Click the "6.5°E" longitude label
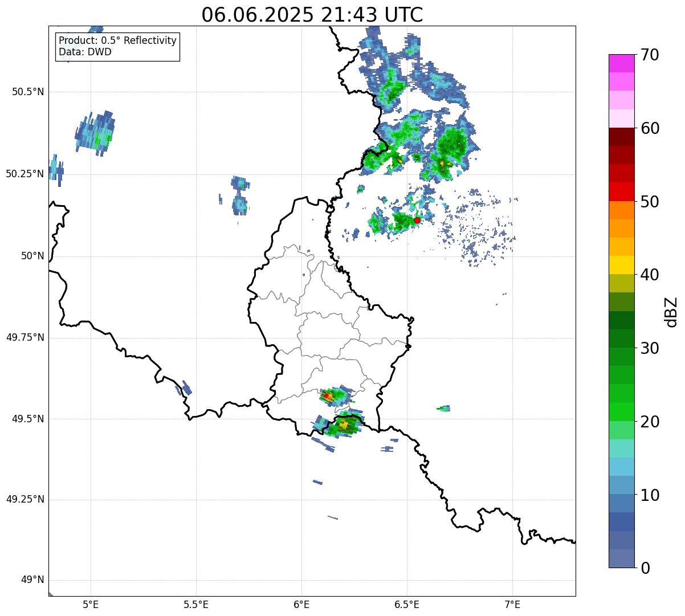This screenshot has width=685, height=616. [x=407, y=605]
